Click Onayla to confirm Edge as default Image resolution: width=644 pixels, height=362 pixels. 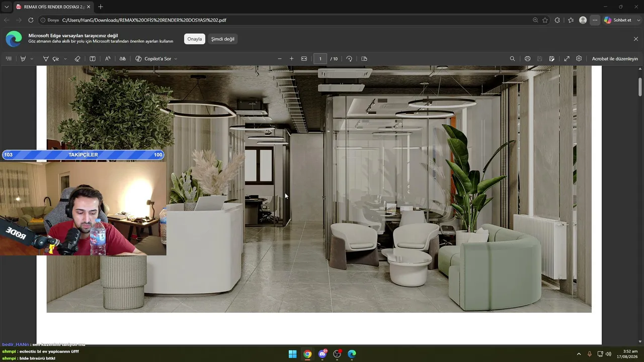tap(195, 39)
